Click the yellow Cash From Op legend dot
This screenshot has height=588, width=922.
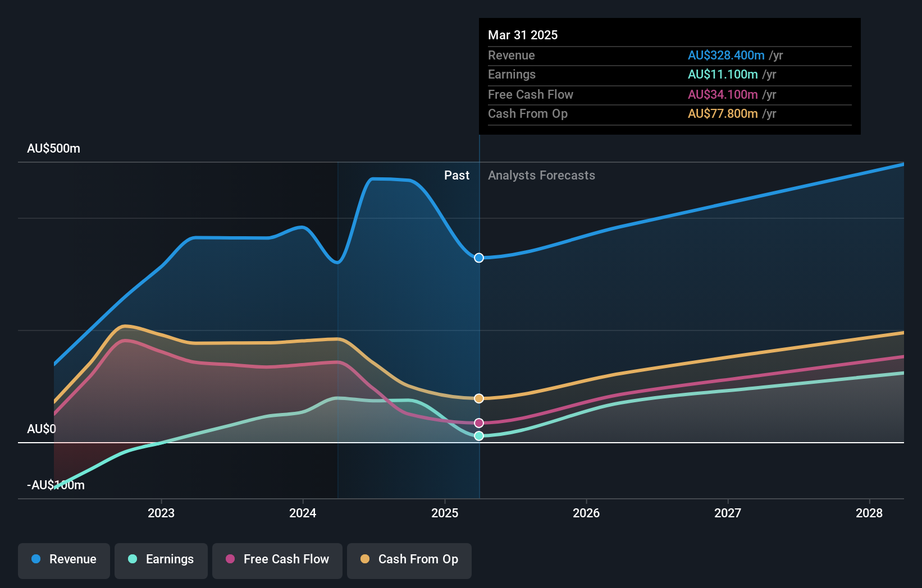[x=365, y=559]
